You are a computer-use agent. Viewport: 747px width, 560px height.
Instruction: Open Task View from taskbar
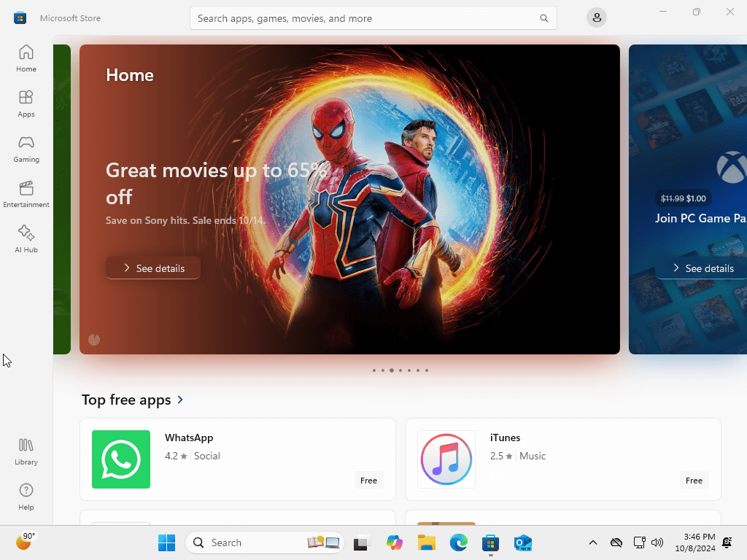(x=362, y=542)
